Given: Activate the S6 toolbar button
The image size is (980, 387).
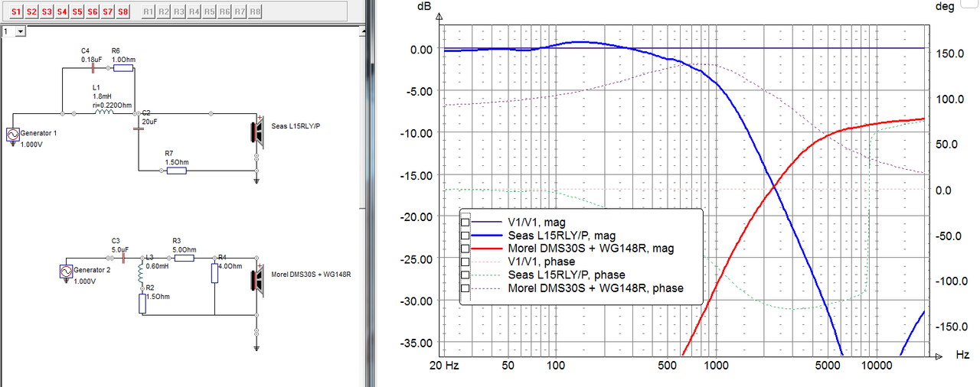Looking at the screenshot, I should click(x=93, y=12).
